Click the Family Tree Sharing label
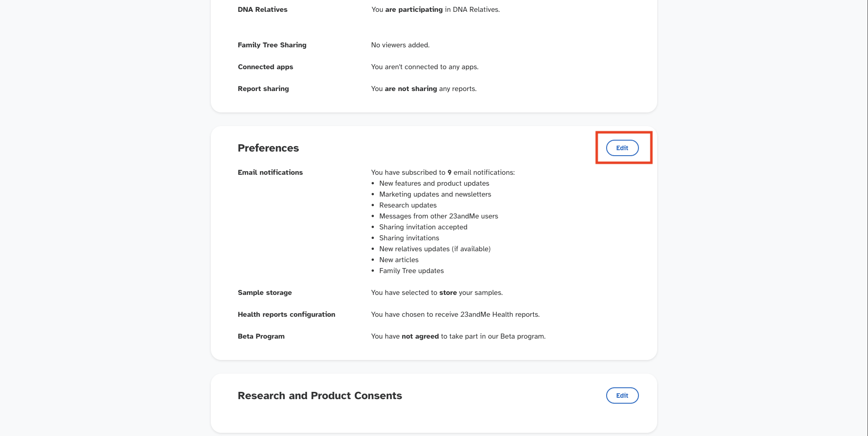This screenshot has width=868, height=436. coord(272,45)
